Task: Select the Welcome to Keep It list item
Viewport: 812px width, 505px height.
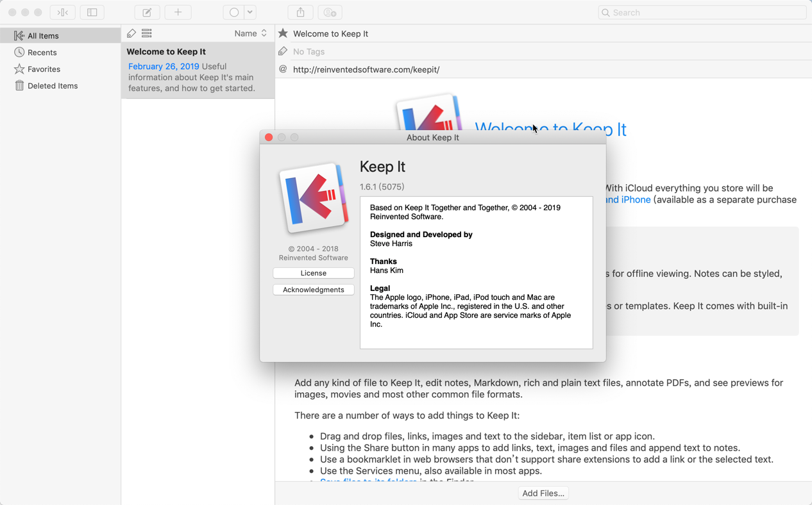Action: click(x=198, y=70)
